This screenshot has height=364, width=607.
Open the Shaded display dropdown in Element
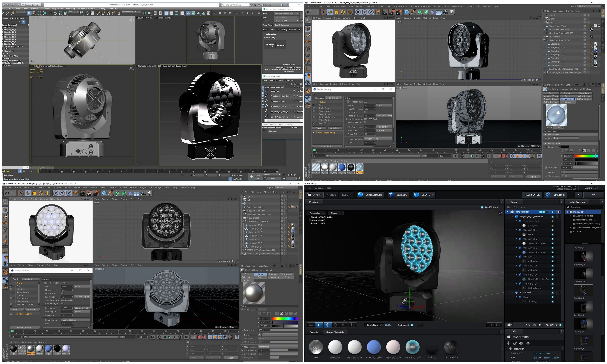(336, 213)
